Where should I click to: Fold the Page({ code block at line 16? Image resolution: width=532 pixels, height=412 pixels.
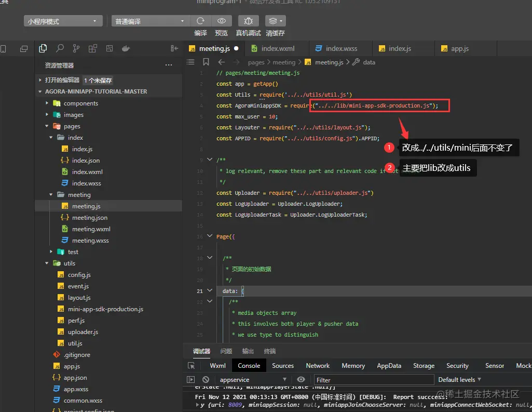coord(210,236)
